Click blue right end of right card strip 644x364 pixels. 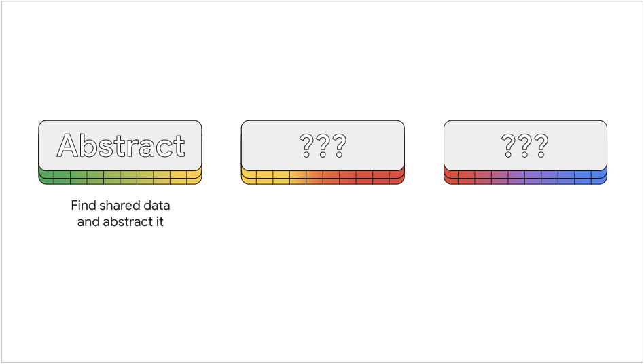pyautogui.click(x=599, y=177)
